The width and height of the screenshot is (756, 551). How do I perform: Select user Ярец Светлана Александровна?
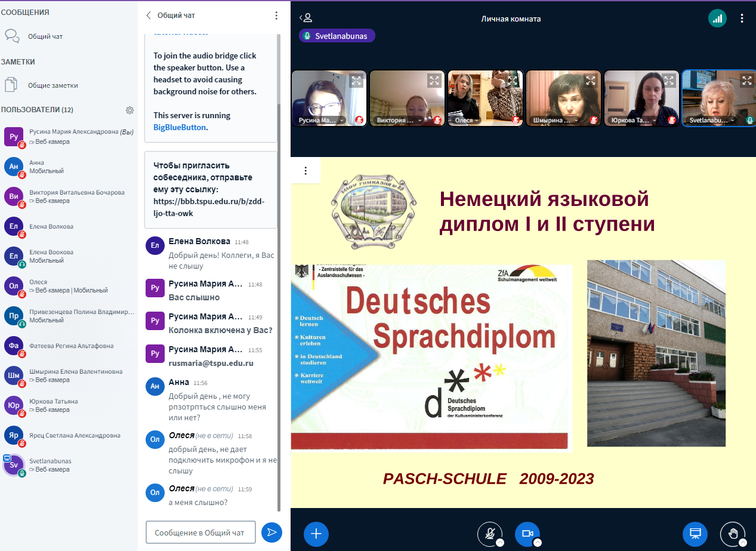pos(69,435)
